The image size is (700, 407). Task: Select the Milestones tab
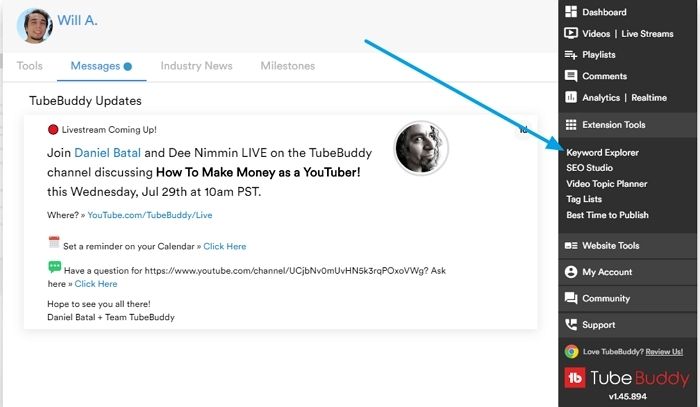click(288, 66)
